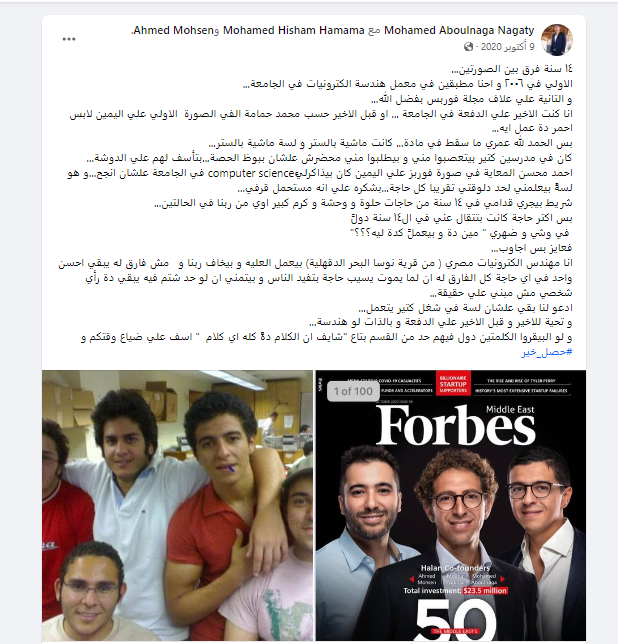Open Mohamed Hisham Hamama's profile link
The height and width of the screenshot is (644, 618).
tap(294, 30)
